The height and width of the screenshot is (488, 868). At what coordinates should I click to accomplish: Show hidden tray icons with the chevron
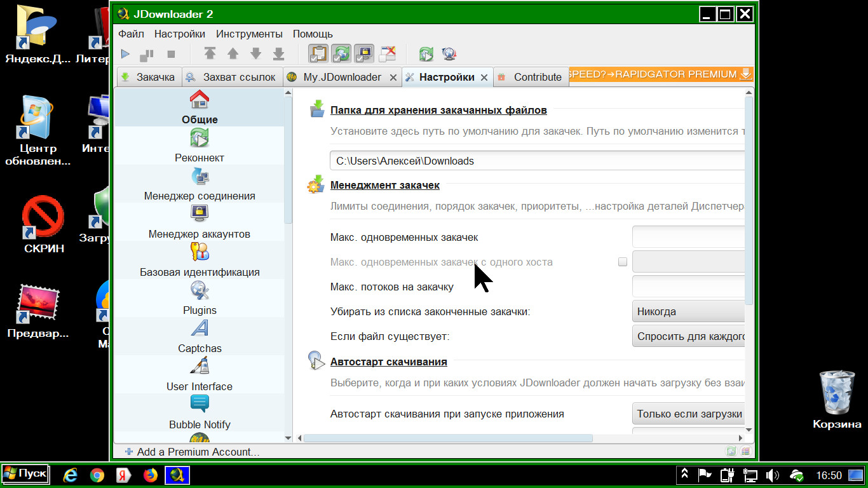684,474
